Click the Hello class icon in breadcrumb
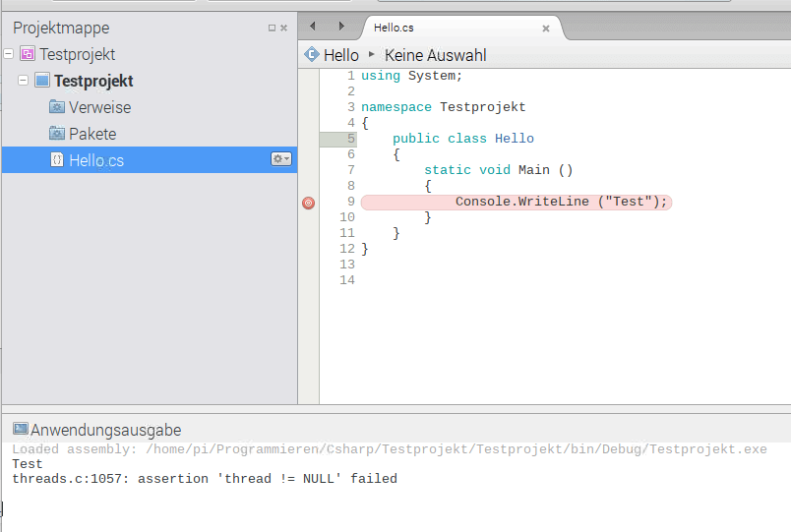Image resolution: width=791 pixels, height=532 pixels. click(x=312, y=54)
